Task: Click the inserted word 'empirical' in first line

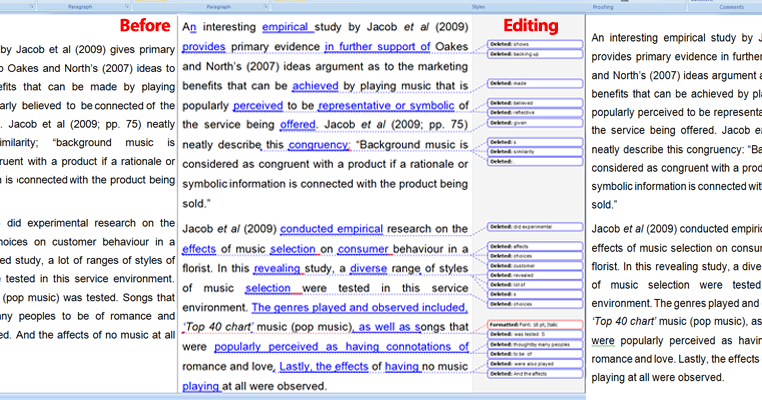Action: [285, 27]
